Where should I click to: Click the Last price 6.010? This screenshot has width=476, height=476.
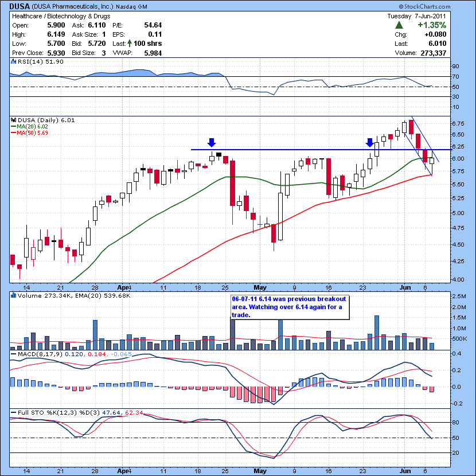tap(438, 44)
